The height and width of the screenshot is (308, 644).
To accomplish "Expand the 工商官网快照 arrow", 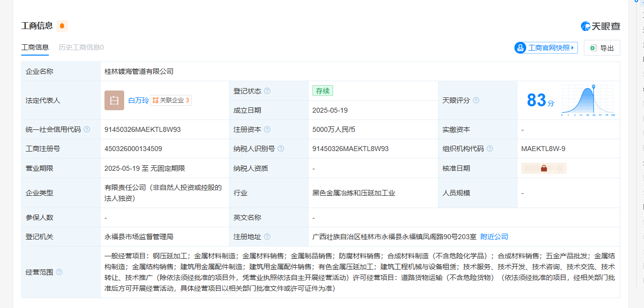I will tap(573, 48).
